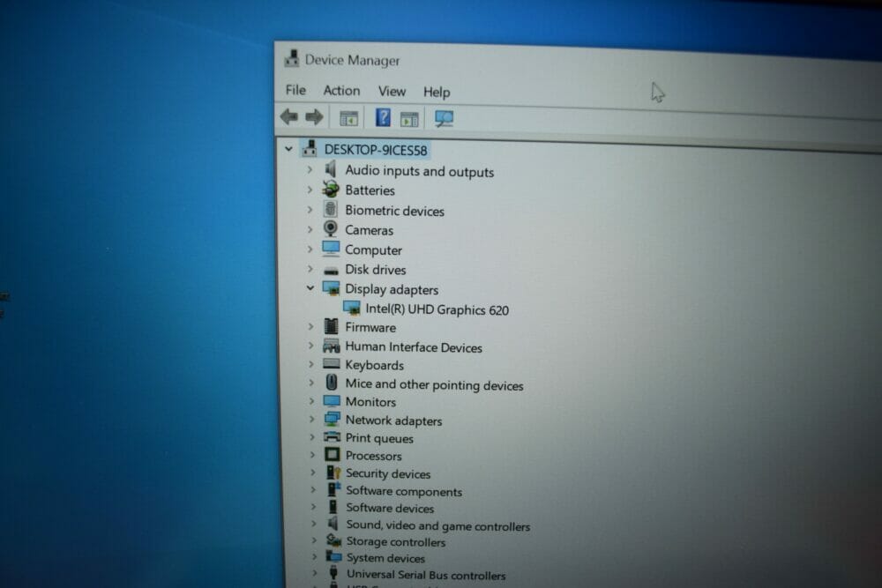Click the Show/Hide Console Tree toolbar icon
The width and height of the screenshot is (882, 588).
coord(348,118)
